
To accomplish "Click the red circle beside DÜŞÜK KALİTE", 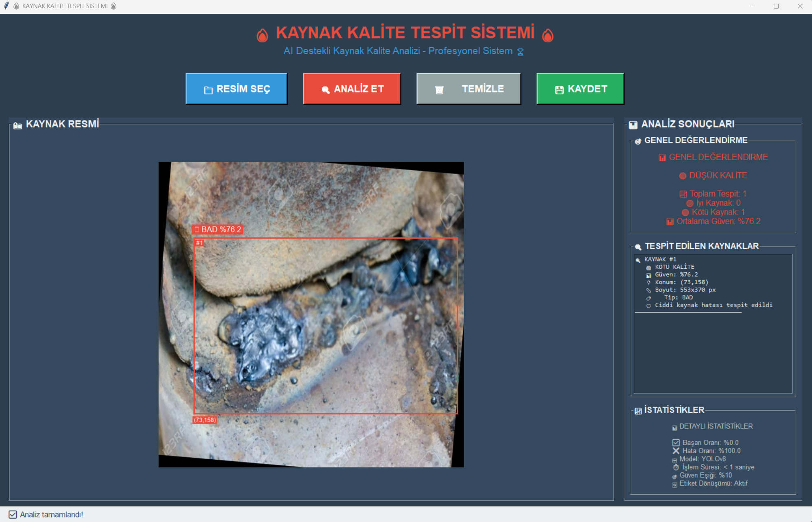I will 683,176.
